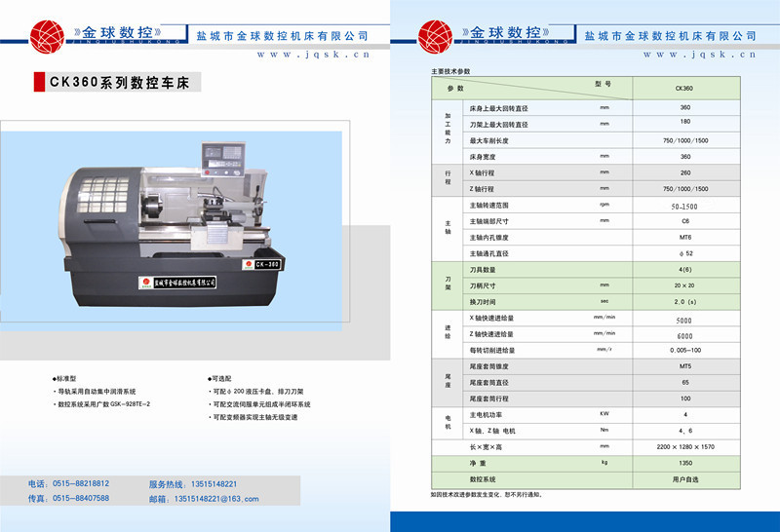
Task: Click the phone number 0515-88218812
Action: point(81,483)
